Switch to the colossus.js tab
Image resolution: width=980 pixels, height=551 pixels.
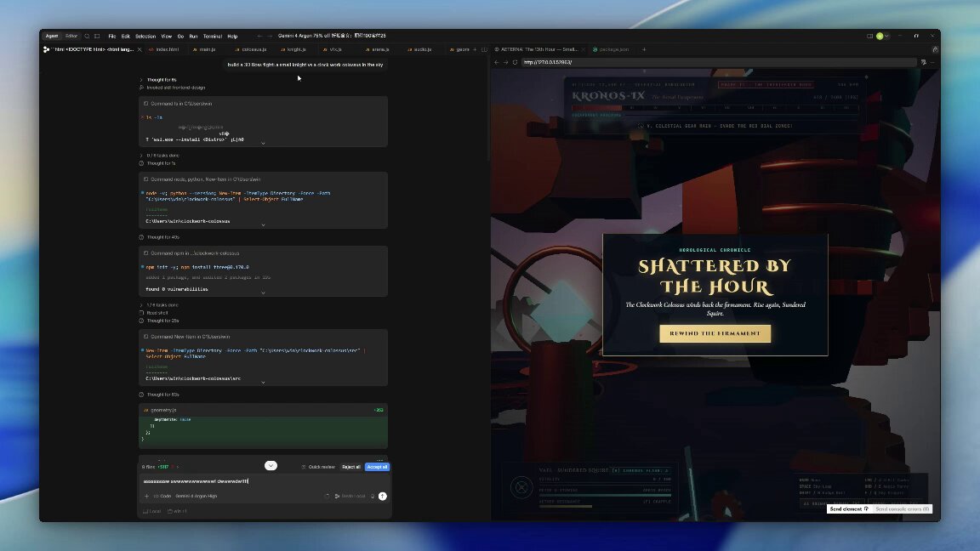[x=251, y=49]
